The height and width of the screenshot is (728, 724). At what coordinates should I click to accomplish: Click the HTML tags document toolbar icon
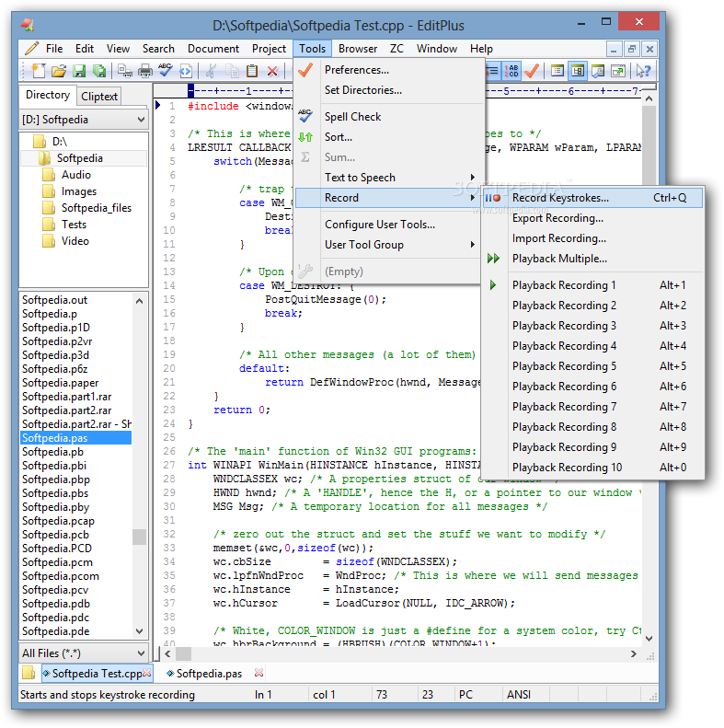pyautogui.click(x=186, y=71)
